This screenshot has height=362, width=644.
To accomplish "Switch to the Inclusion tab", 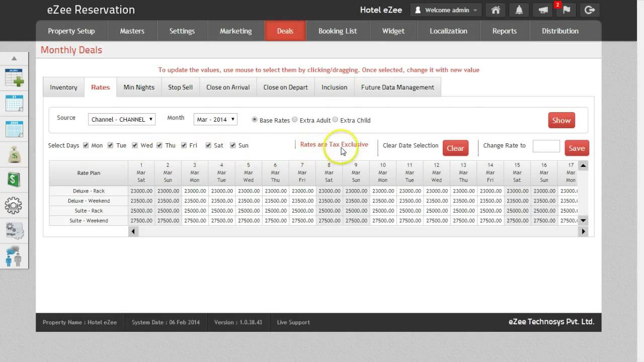I will click(x=335, y=87).
